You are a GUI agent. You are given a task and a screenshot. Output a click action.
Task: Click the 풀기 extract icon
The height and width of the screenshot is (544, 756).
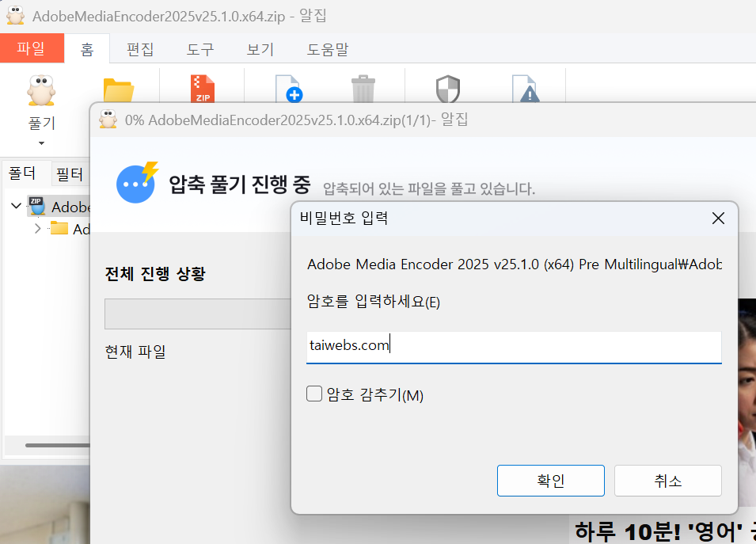point(41,90)
